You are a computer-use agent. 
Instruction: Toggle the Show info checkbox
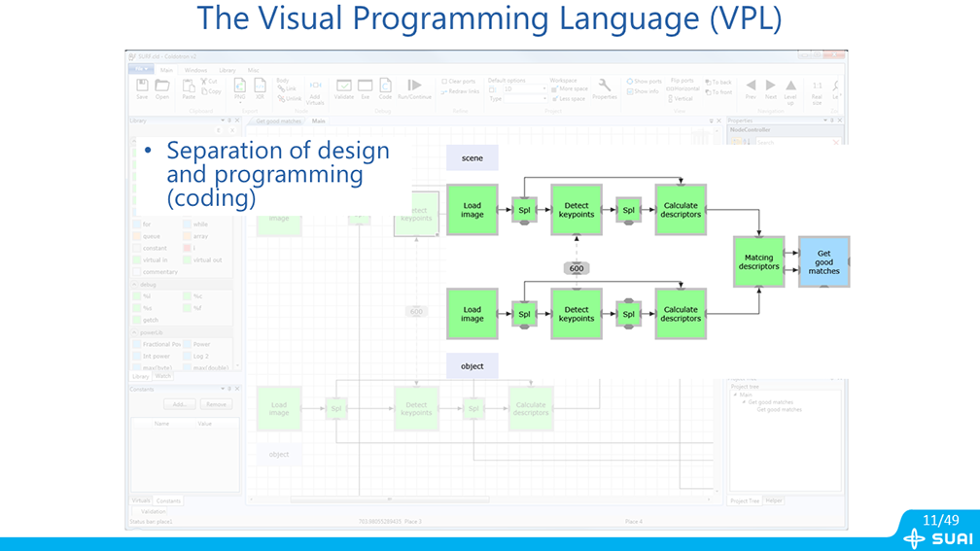[x=630, y=91]
